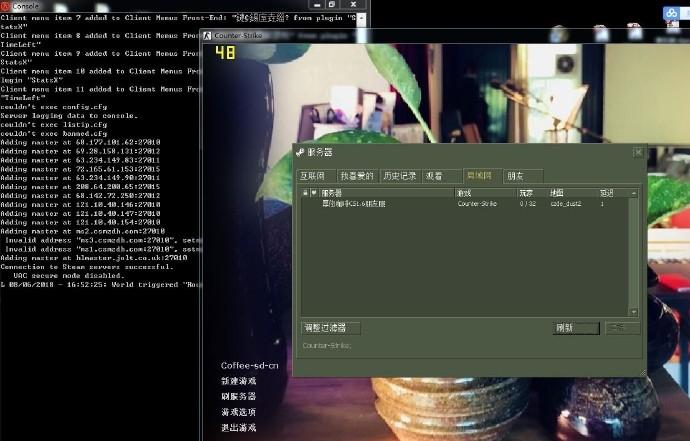
Task: Click the dialog resize grip corner
Action: 642,373
